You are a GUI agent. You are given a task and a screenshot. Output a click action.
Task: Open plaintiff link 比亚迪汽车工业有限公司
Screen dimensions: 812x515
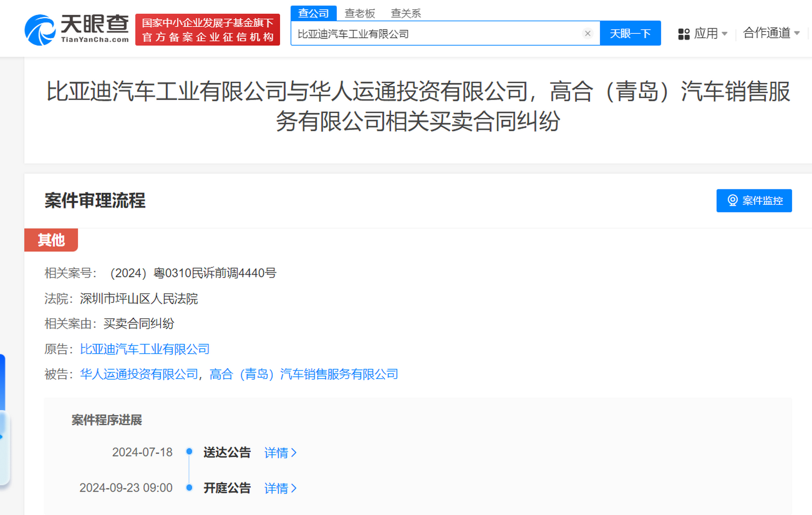click(145, 349)
